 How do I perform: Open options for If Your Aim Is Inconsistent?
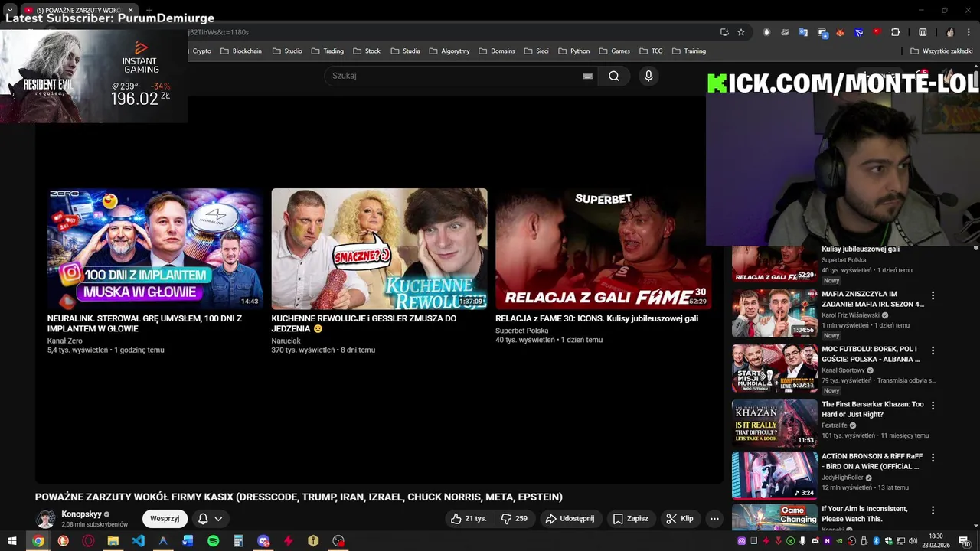coord(933,510)
